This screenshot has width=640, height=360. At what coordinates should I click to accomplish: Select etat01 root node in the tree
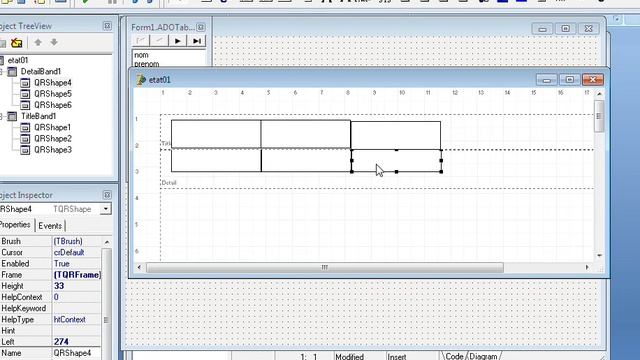click(18, 60)
